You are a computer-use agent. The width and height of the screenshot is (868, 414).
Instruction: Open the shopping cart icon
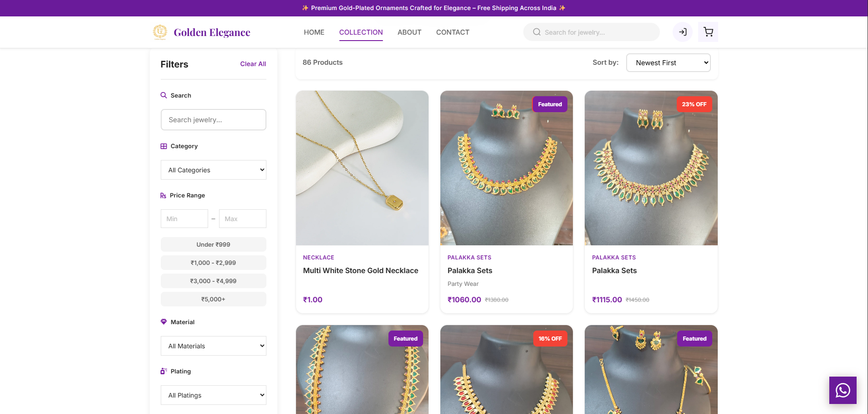708,32
